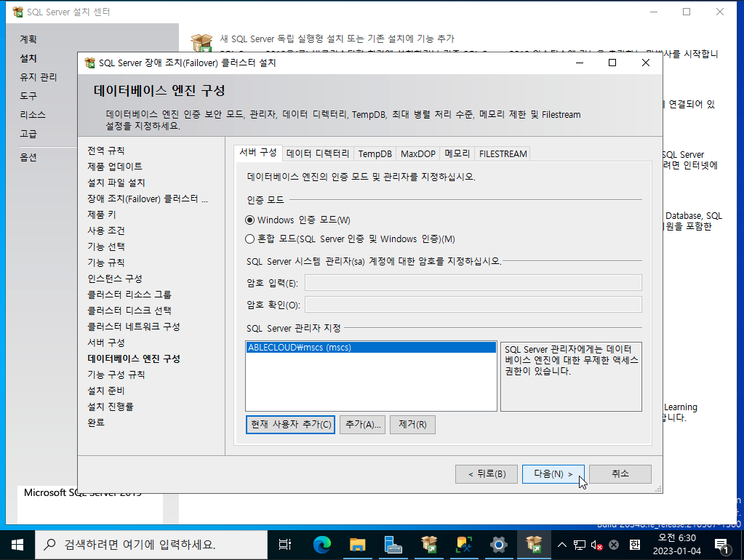
Task: Click the muted volume tray icon
Action: [x=597, y=545]
